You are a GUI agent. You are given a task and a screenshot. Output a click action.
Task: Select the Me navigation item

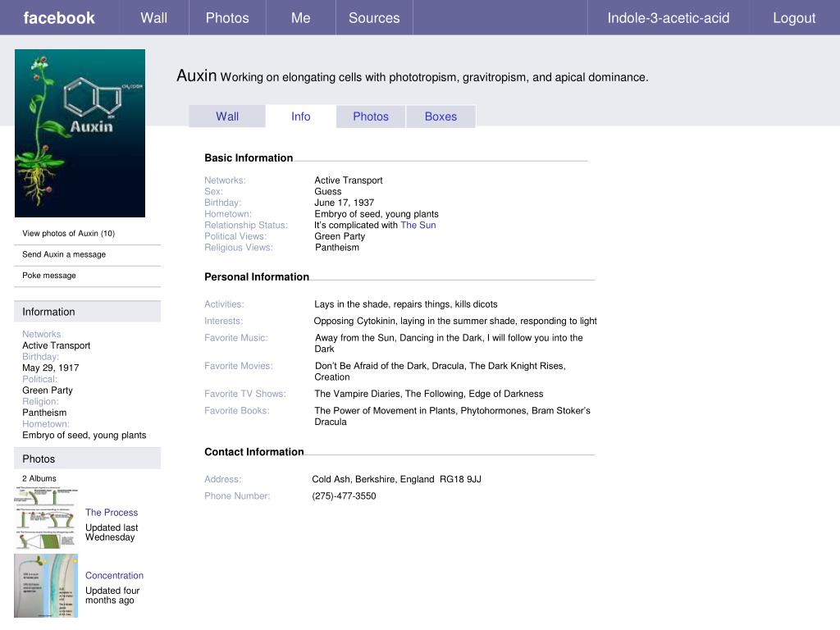(300, 18)
